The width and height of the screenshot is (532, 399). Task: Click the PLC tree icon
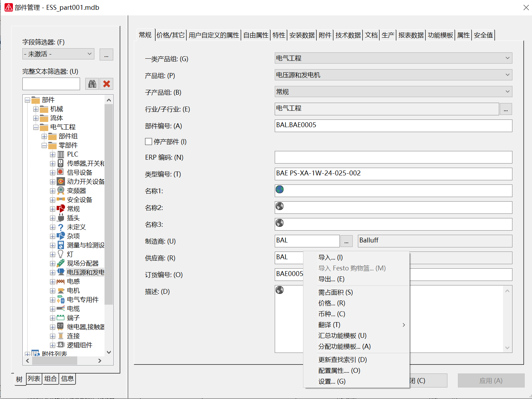(x=61, y=154)
